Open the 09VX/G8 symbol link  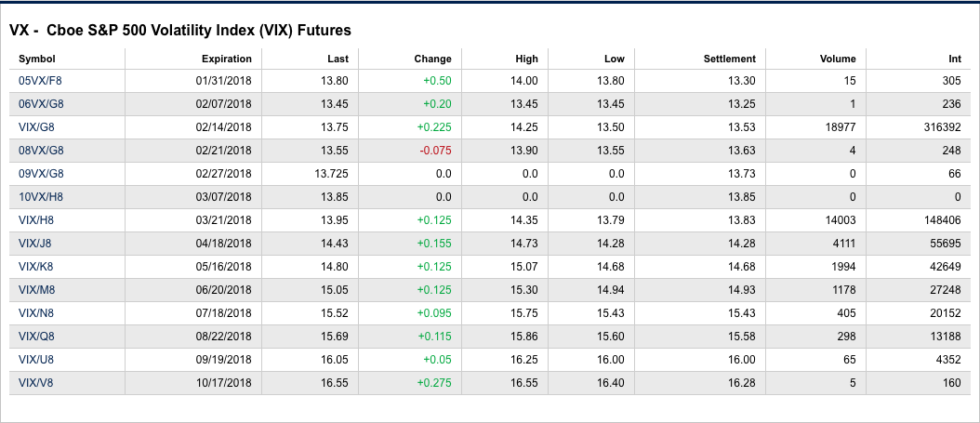(41, 174)
